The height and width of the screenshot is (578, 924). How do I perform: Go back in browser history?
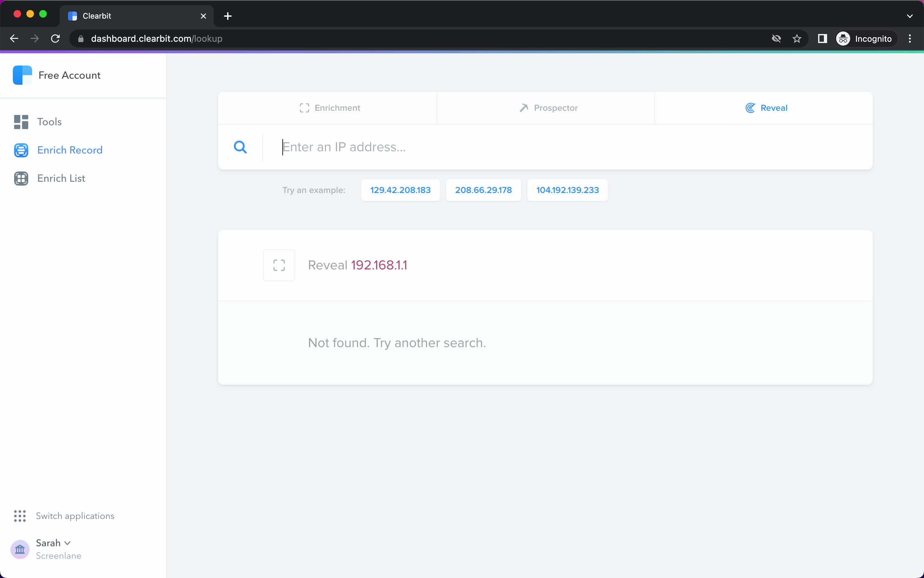[x=14, y=39]
